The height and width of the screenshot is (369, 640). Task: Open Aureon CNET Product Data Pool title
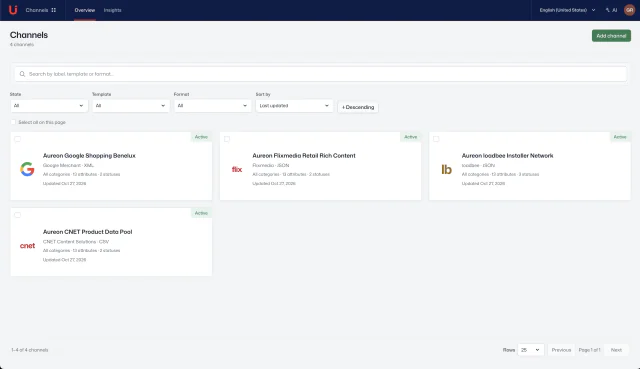(x=87, y=232)
